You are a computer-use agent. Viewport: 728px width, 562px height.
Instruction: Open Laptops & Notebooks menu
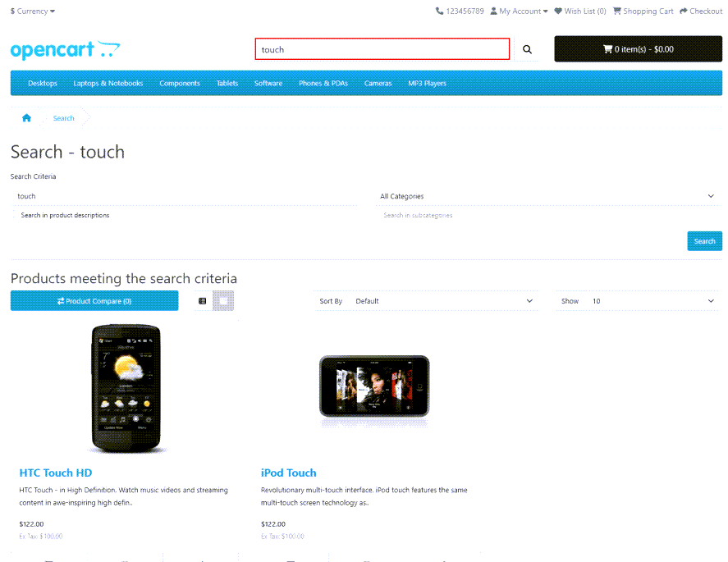pos(108,84)
